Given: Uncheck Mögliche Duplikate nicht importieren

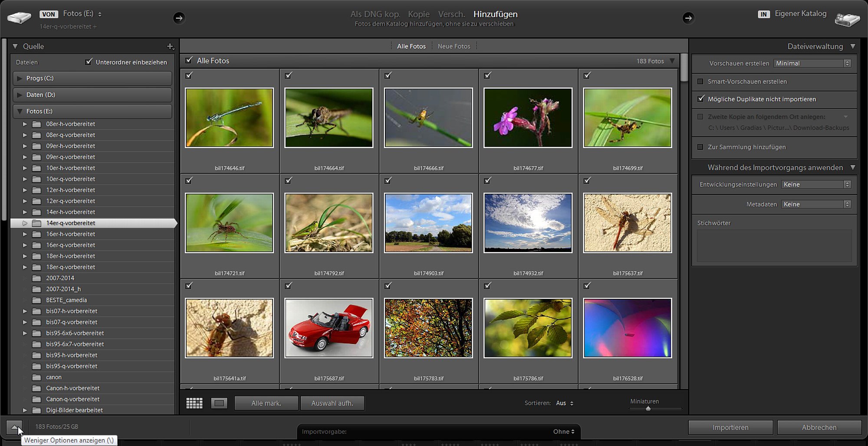Looking at the screenshot, I should tap(700, 99).
